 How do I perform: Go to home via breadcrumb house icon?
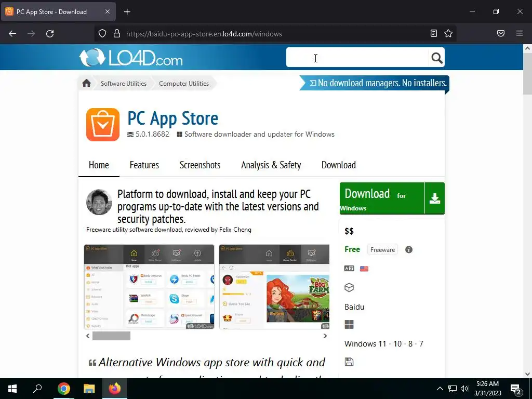[x=87, y=83]
